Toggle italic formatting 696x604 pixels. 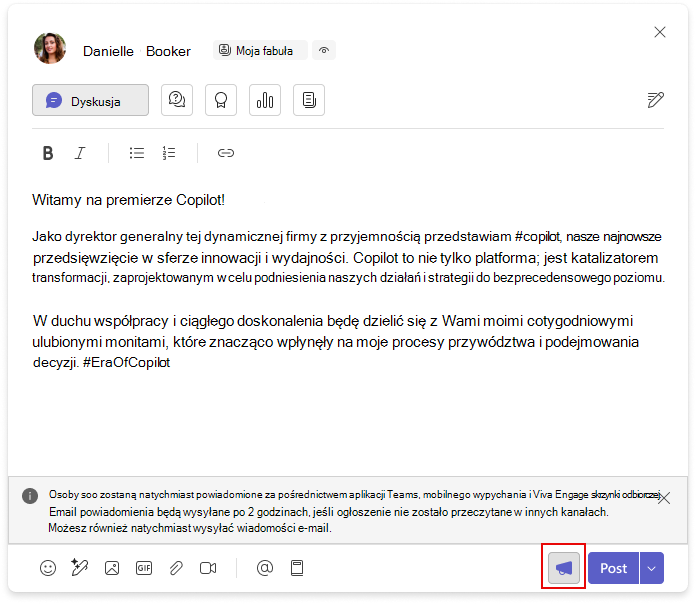coord(80,153)
